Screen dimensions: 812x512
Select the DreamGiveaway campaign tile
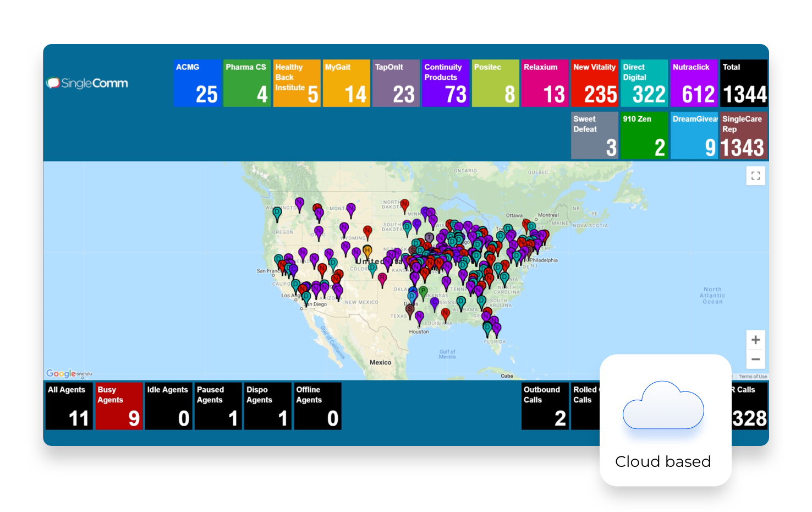(x=694, y=135)
